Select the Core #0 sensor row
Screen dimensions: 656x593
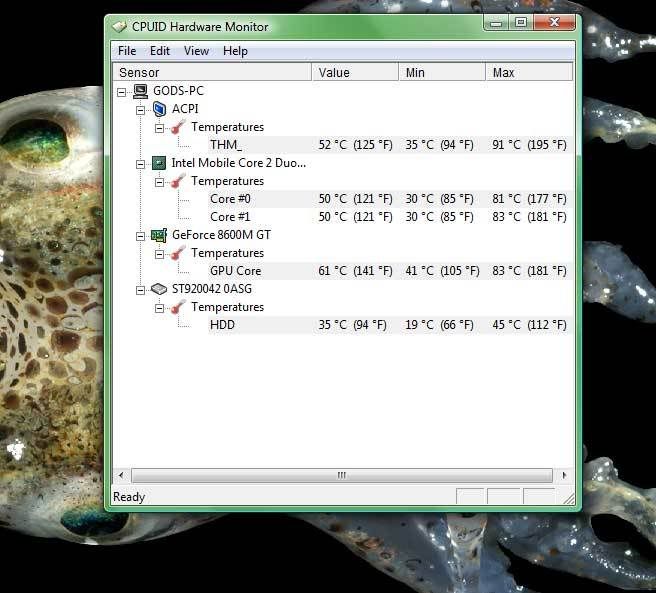pyautogui.click(x=390, y=199)
